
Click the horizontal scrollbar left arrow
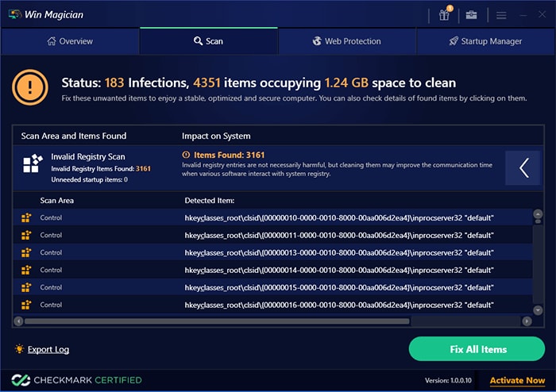18,321
